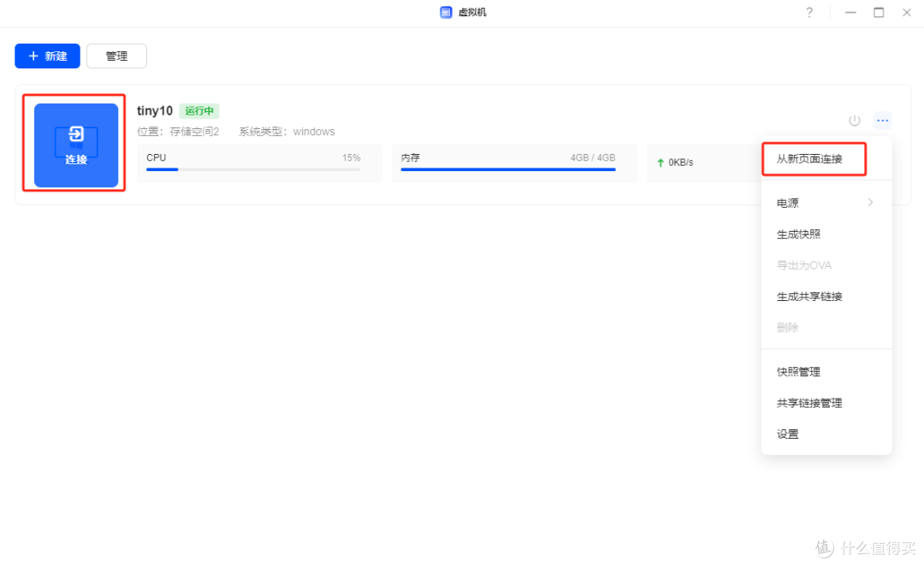
Task: Close the virtual machine window
Action: [x=907, y=12]
